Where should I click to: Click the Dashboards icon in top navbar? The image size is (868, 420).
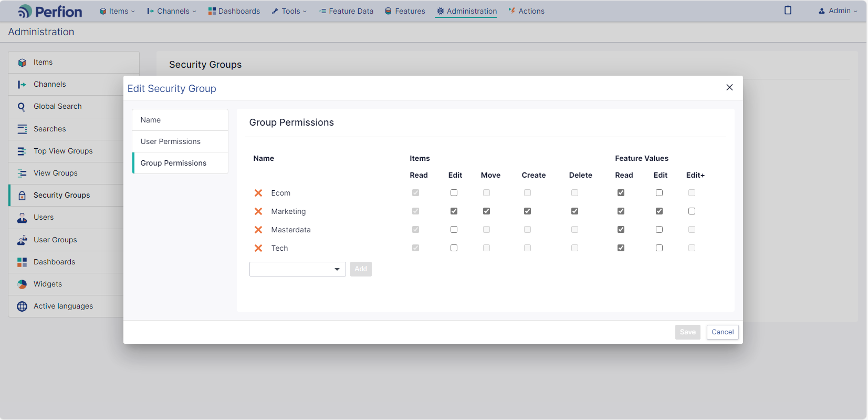pos(212,11)
